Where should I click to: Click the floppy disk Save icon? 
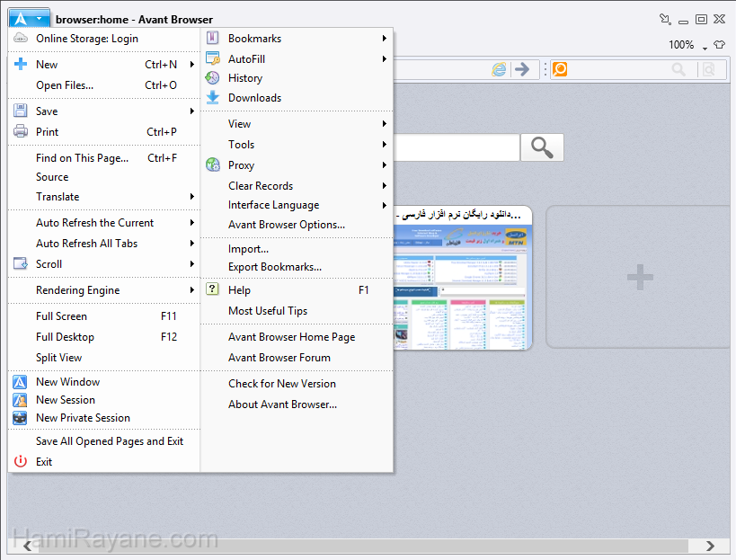20,111
